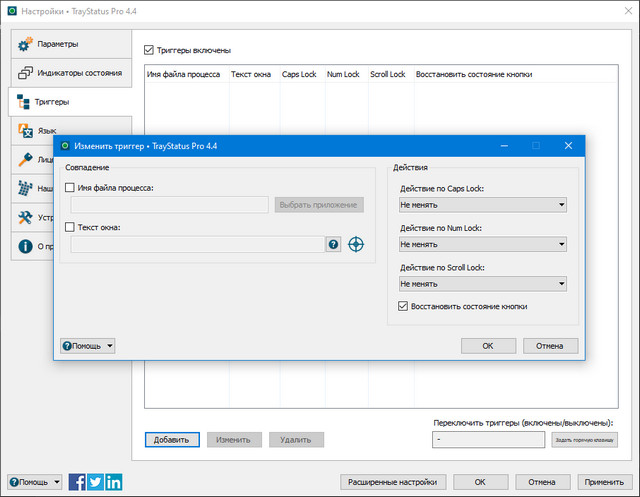Open the LinkedIn icon link

pos(113,482)
